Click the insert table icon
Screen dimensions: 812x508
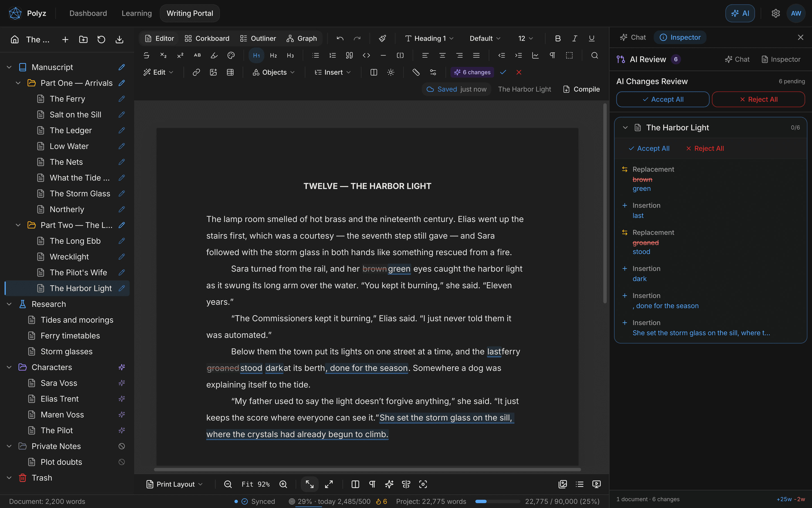pyautogui.click(x=230, y=72)
